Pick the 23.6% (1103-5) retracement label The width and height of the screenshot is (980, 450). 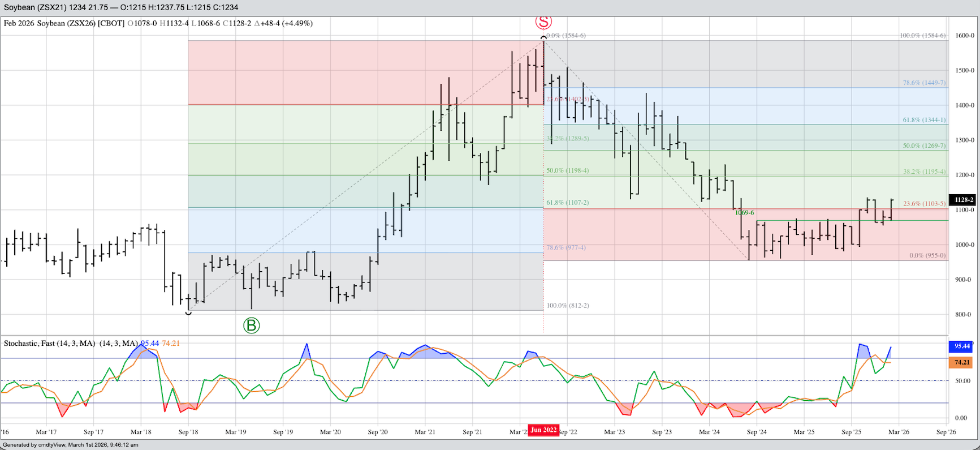point(924,203)
